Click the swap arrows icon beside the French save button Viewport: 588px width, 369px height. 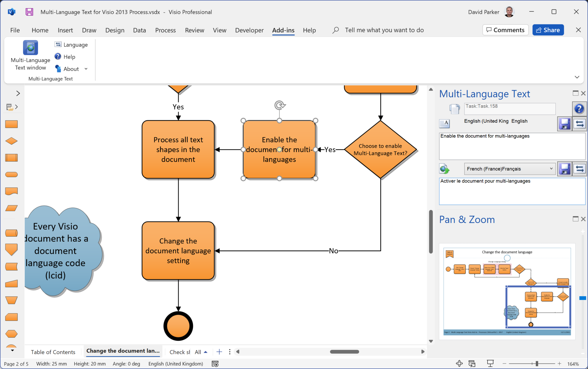(579, 169)
